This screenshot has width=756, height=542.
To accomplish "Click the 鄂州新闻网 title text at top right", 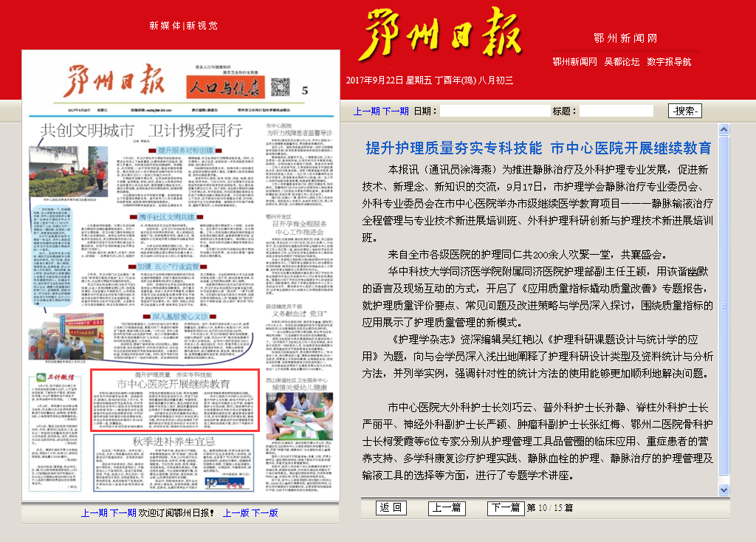I will tap(625, 38).
